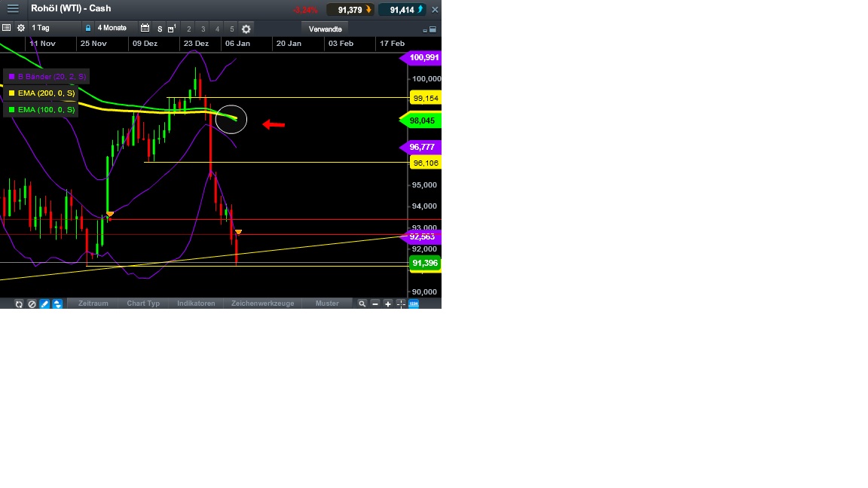The width and height of the screenshot is (868, 488).
Task: Click the zoom in plus icon
Action: 387,303
